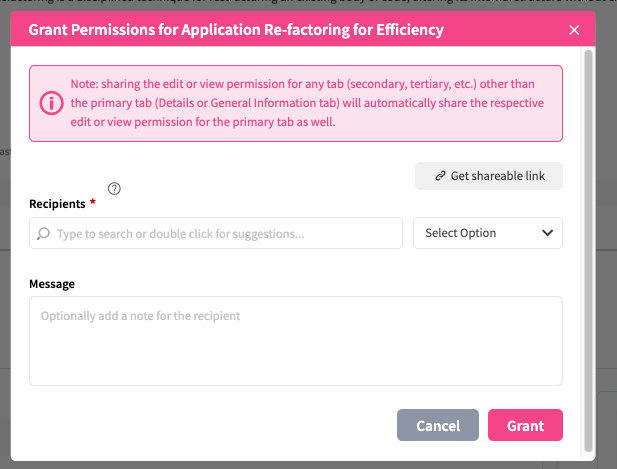Click the chain link icon beside Get shareable link
The width and height of the screenshot is (617, 469).
[440, 176]
